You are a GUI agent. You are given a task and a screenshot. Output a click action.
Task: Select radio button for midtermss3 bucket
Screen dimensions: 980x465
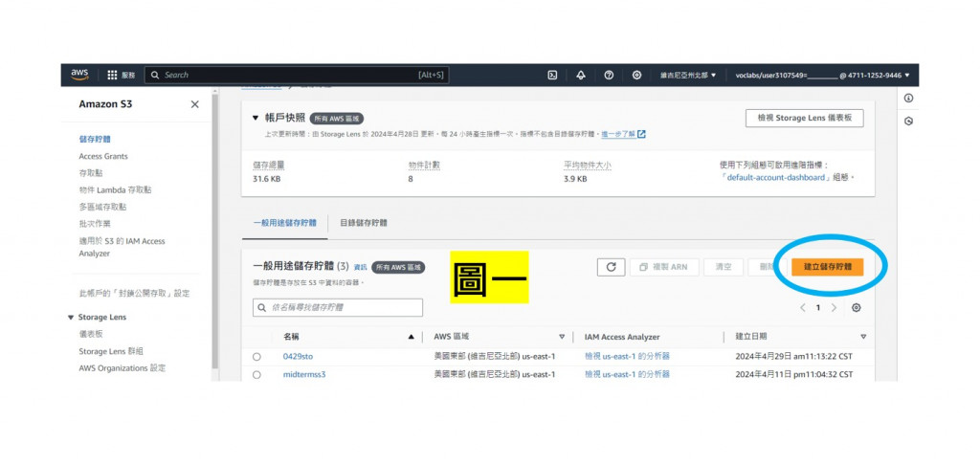(x=256, y=374)
